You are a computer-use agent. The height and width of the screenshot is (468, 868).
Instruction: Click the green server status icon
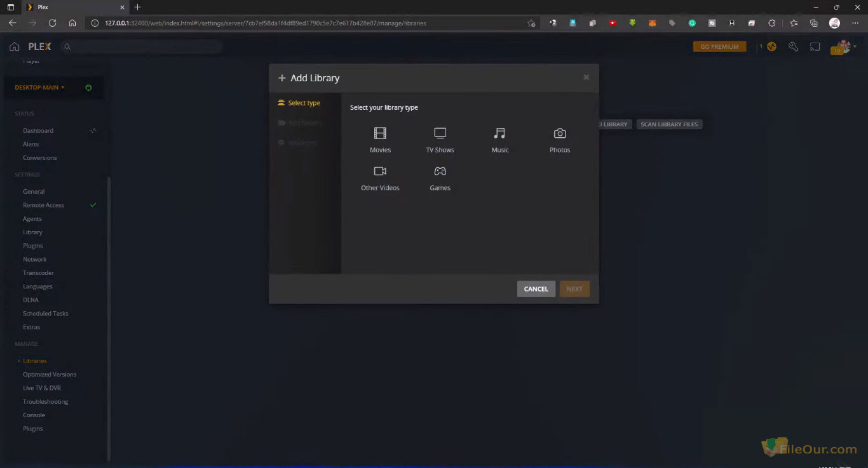[x=88, y=88]
